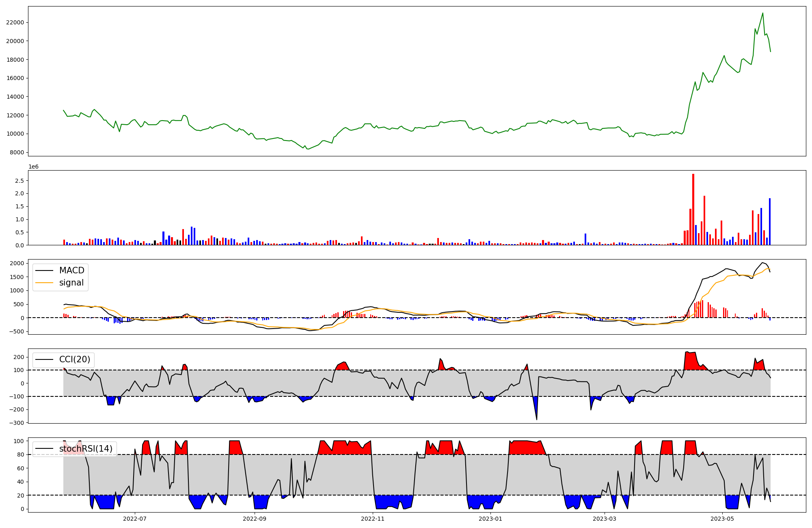Click the 2023-05 x-axis date label
This screenshot has width=812, height=528.
coord(723,519)
